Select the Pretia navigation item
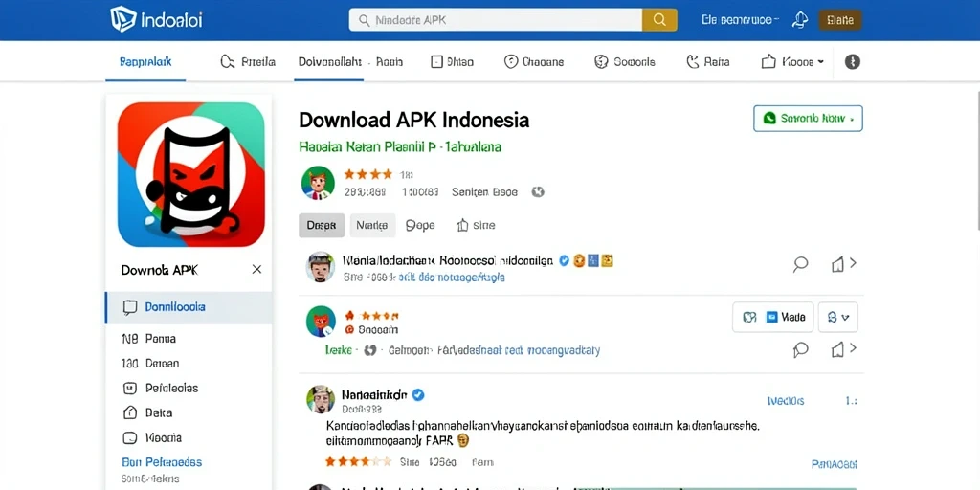The height and width of the screenshot is (490, 980). click(x=248, y=62)
